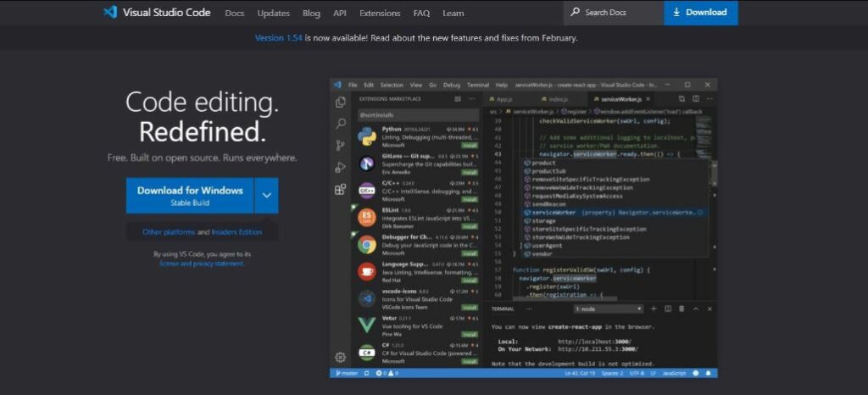
Task: Click 'Ln 43, Col 19' in the status bar
Action: click(579, 374)
